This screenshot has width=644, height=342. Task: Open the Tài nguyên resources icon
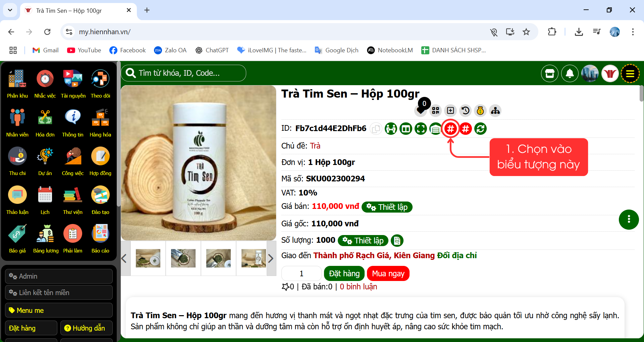[73, 79]
